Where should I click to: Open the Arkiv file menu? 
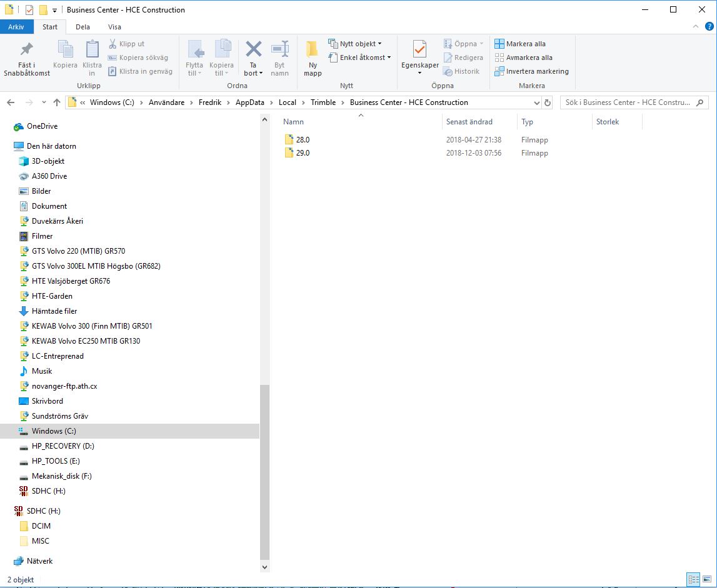point(16,26)
